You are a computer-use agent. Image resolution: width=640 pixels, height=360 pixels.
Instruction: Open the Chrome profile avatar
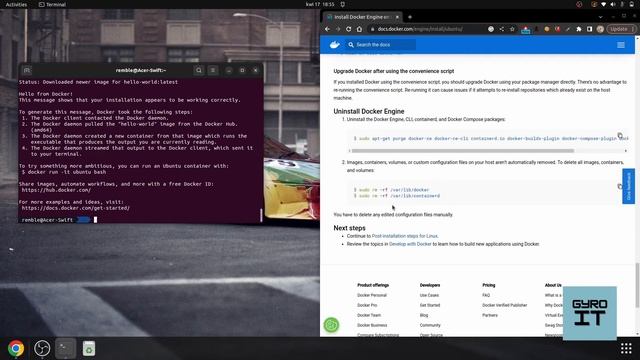(600, 29)
